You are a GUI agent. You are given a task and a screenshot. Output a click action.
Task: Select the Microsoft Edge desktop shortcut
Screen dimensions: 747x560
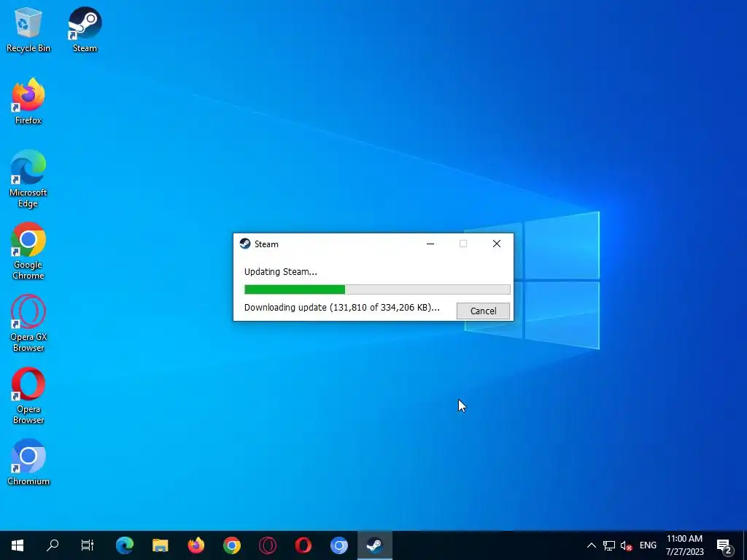click(28, 179)
